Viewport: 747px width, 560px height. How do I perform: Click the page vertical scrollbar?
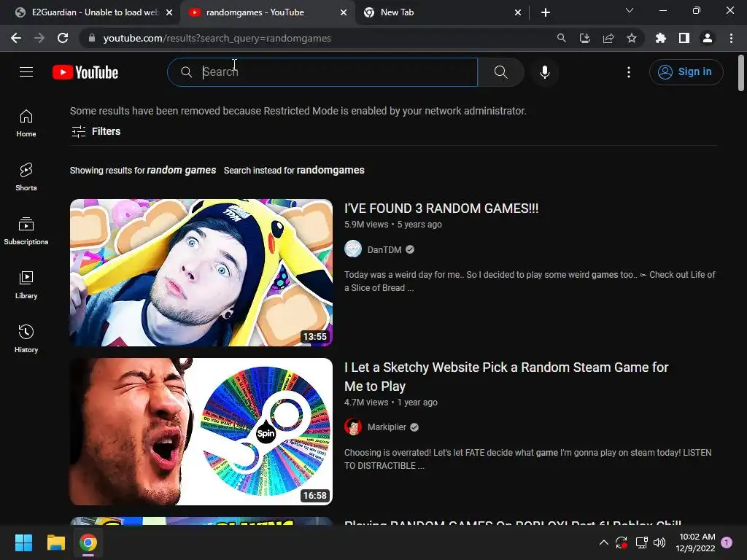coord(741,73)
